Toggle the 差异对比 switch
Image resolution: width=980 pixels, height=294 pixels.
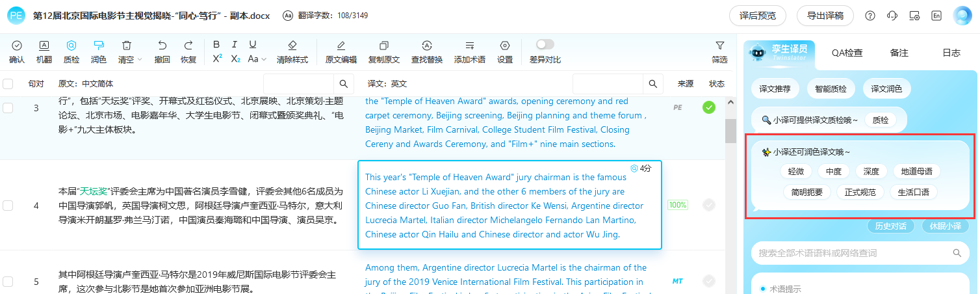(x=545, y=44)
